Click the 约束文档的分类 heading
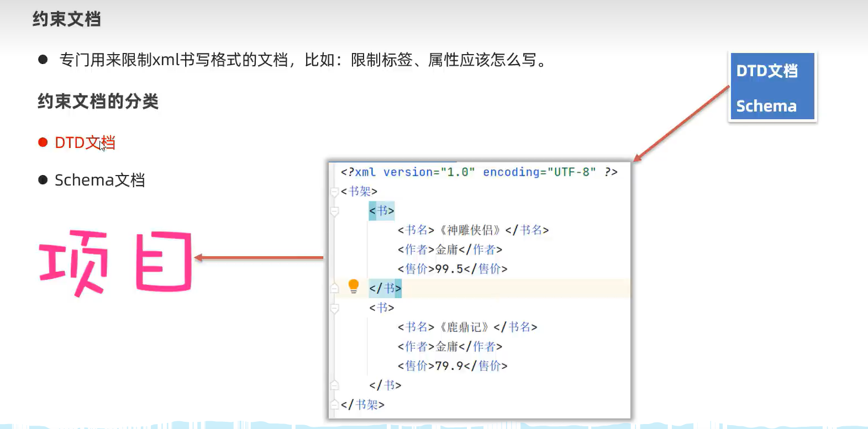 (98, 101)
